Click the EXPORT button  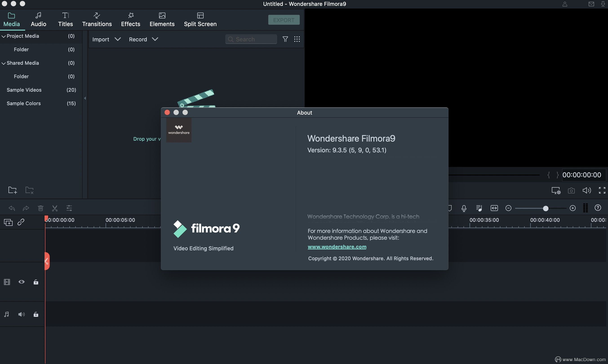tap(284, 20)
